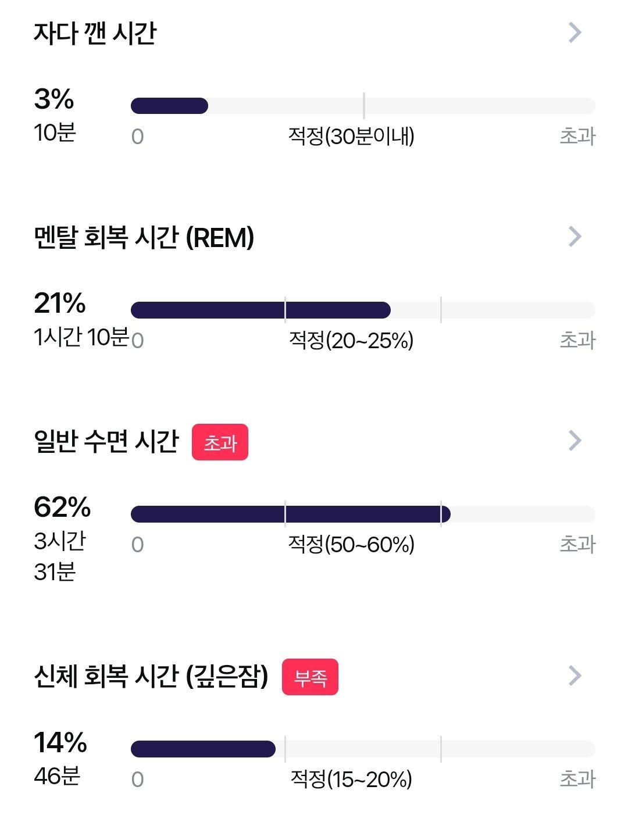
Task: Tap the 적정(15~20%) range label
Action: point(351,779)
